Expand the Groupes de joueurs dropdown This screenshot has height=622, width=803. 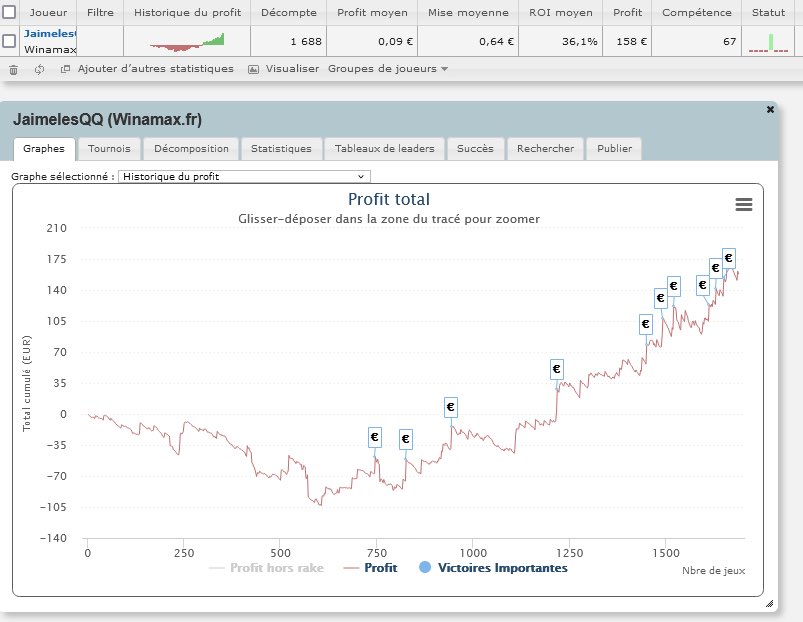(x=388, y=69)
